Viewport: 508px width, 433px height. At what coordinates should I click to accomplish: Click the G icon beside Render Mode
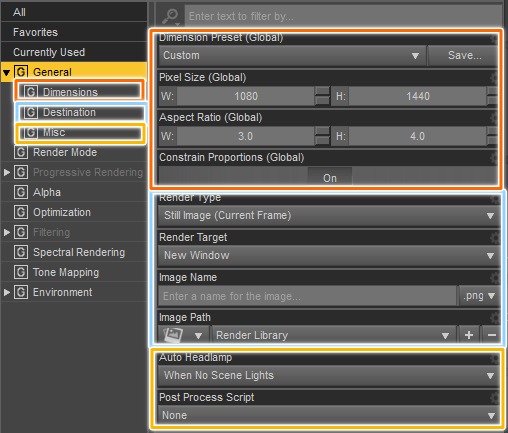coord(21,152)
